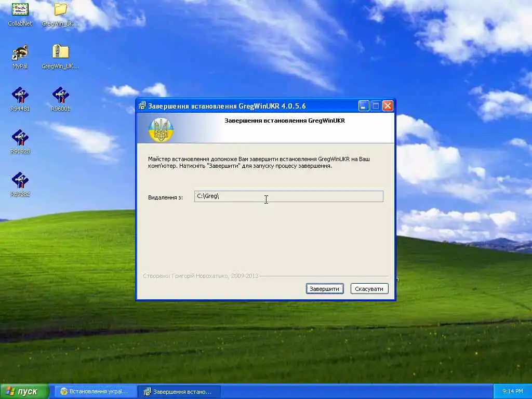Image resolution: width=532 pixels, height=399 pixels.
Task: Open the пуск Start button
Action: pyautogui.click(x=24, y=392)
